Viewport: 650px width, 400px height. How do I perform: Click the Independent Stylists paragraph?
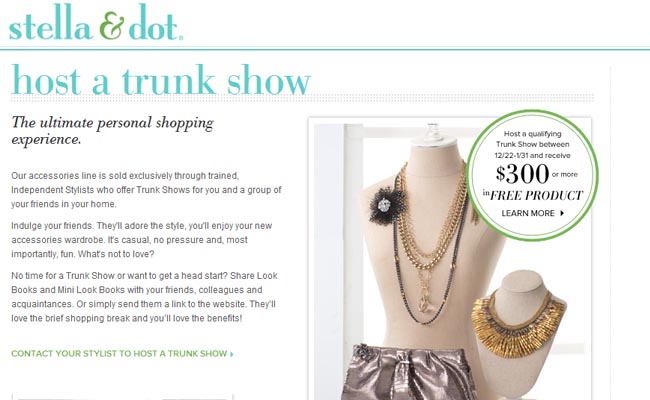146,190
